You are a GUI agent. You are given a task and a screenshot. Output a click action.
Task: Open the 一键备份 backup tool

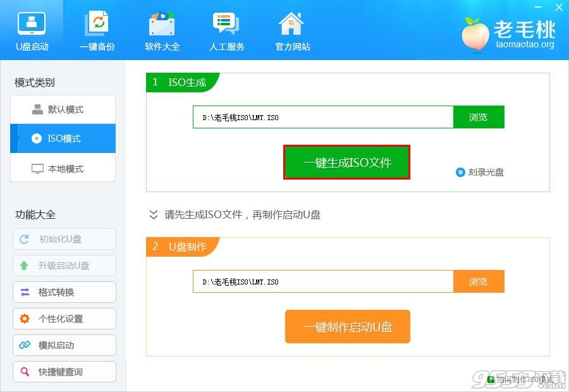pos(97,28)
